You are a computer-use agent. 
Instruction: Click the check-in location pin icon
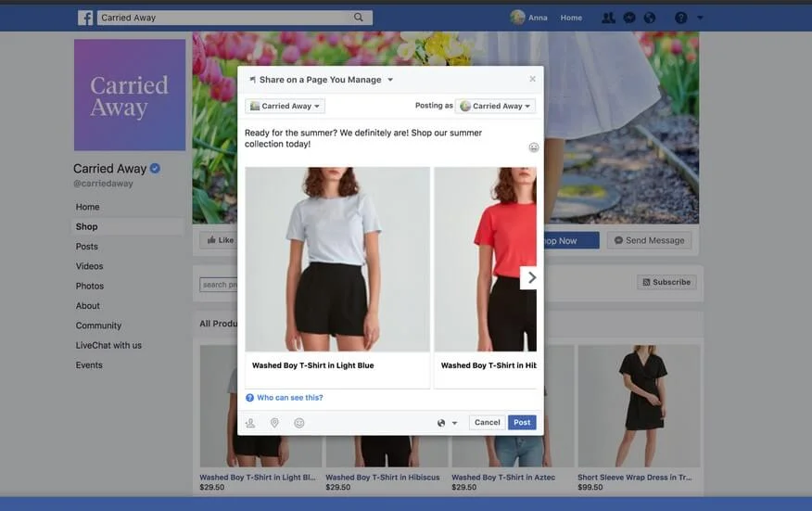pos(274,423)
